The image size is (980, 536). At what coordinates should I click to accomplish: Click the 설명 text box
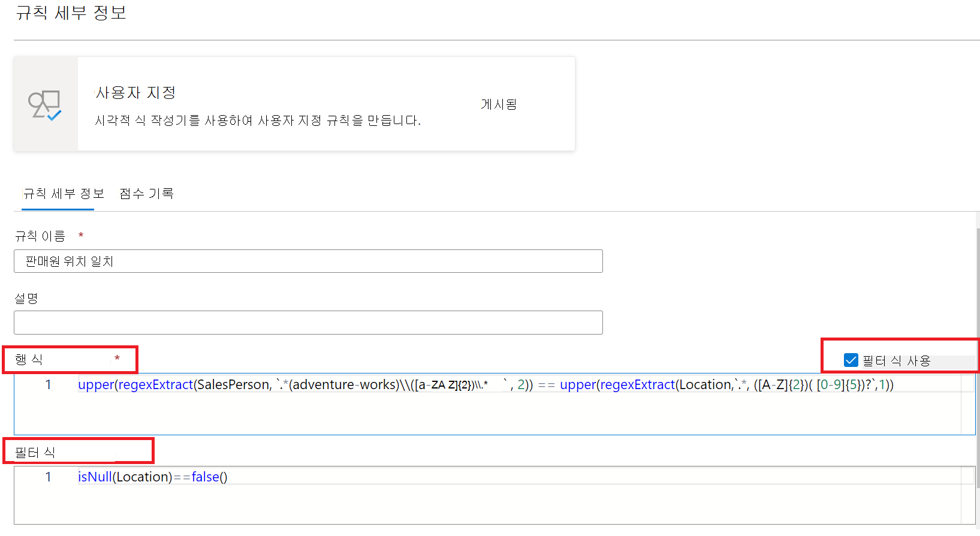(308, 323)
